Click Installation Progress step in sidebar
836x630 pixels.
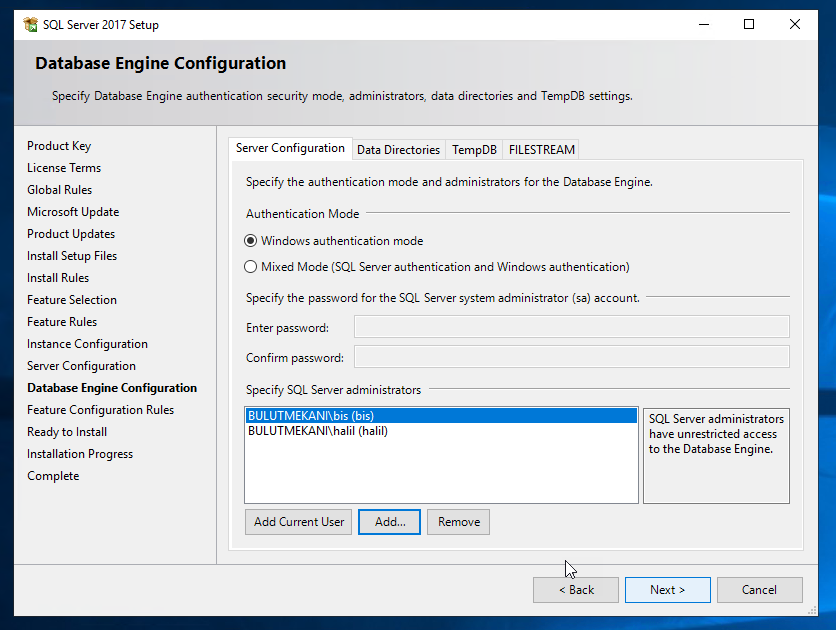click(x=80, y=454)
